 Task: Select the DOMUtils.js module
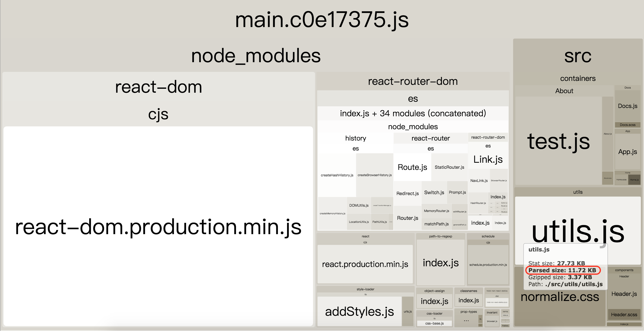click(359, 205)
